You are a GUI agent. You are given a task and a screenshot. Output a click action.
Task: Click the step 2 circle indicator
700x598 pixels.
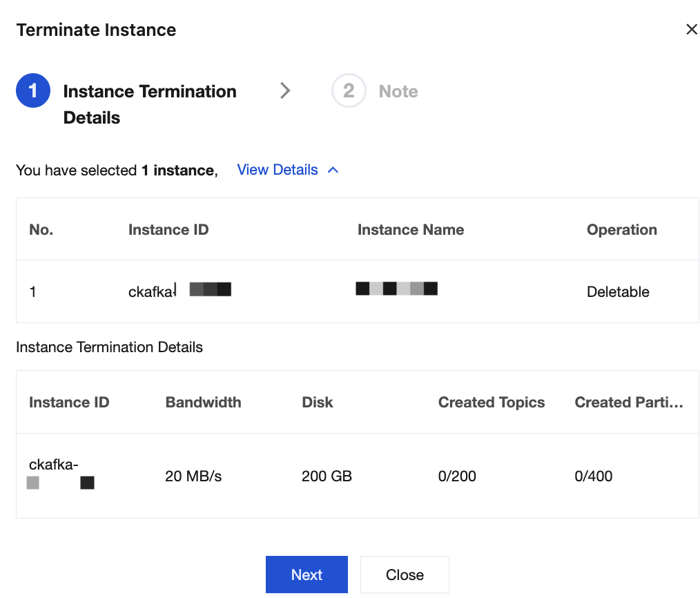tap(349, 91)
